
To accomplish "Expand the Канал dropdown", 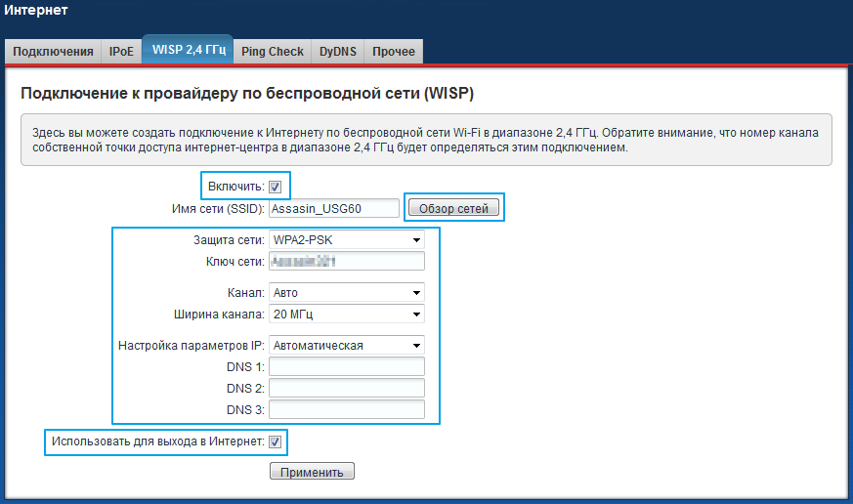I will pyautogui.click(x=347, y=292).
